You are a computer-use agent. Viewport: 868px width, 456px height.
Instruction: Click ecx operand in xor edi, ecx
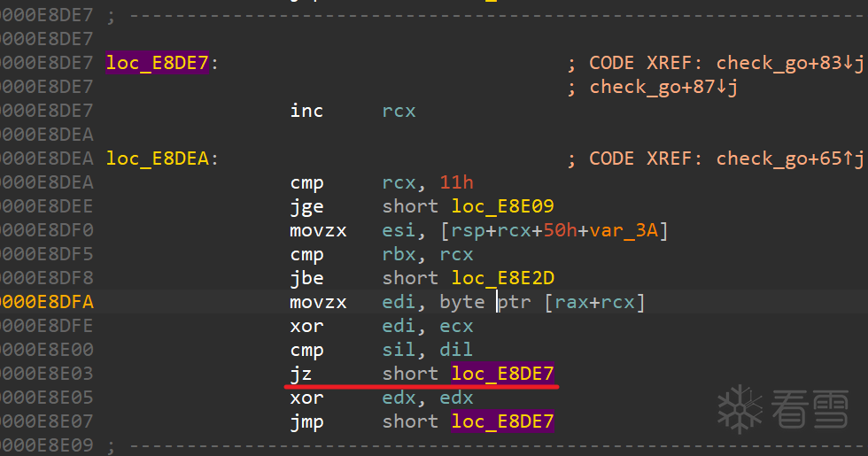click(456, 326)
